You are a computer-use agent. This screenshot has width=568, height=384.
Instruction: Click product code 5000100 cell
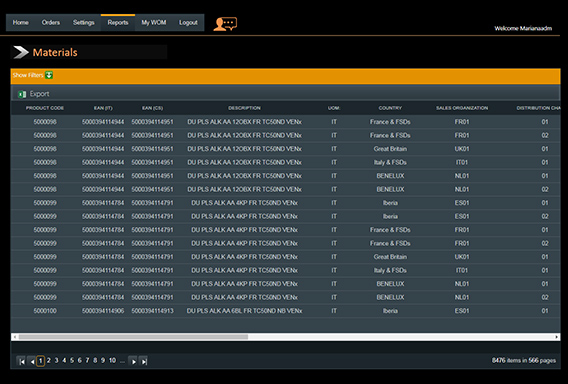45,311
